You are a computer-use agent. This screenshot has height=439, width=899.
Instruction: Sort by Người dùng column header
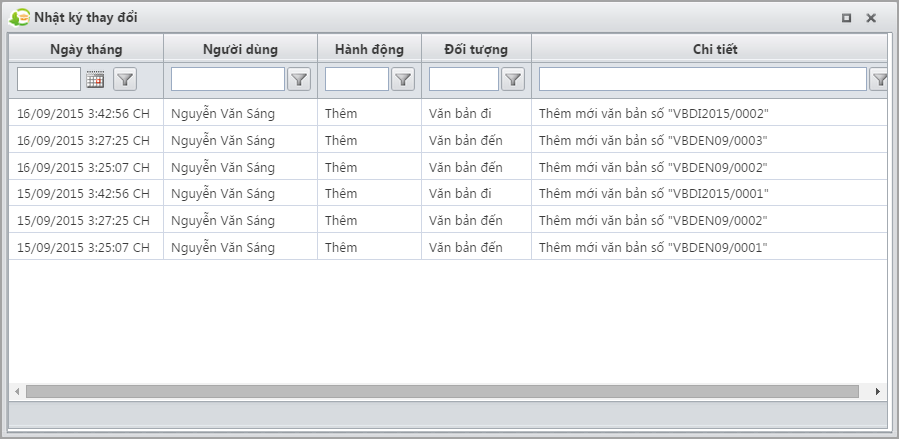(x=240, y=49)
